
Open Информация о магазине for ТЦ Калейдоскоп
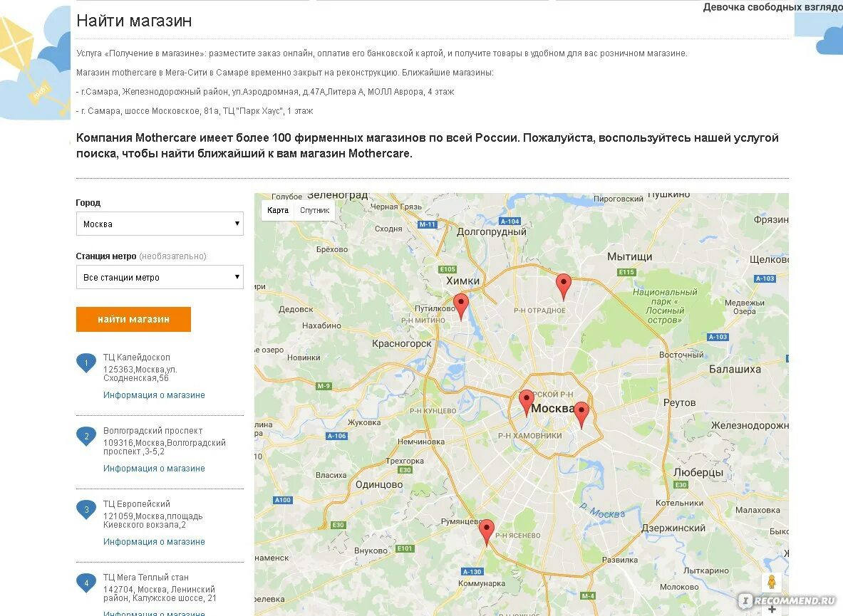pyautogui.click(x=154, y=395)
